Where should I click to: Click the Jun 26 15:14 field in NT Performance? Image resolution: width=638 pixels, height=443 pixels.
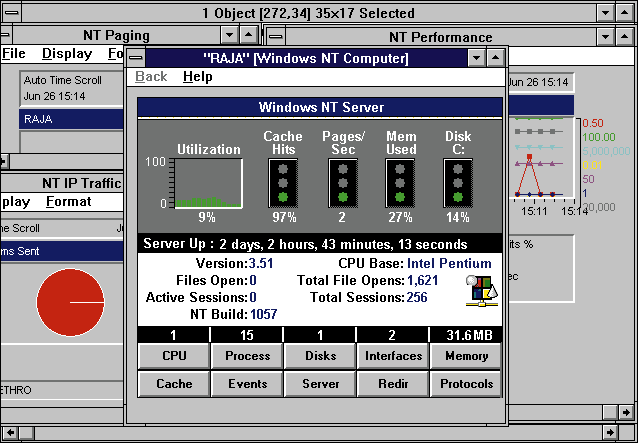click(x=540, y=82)
